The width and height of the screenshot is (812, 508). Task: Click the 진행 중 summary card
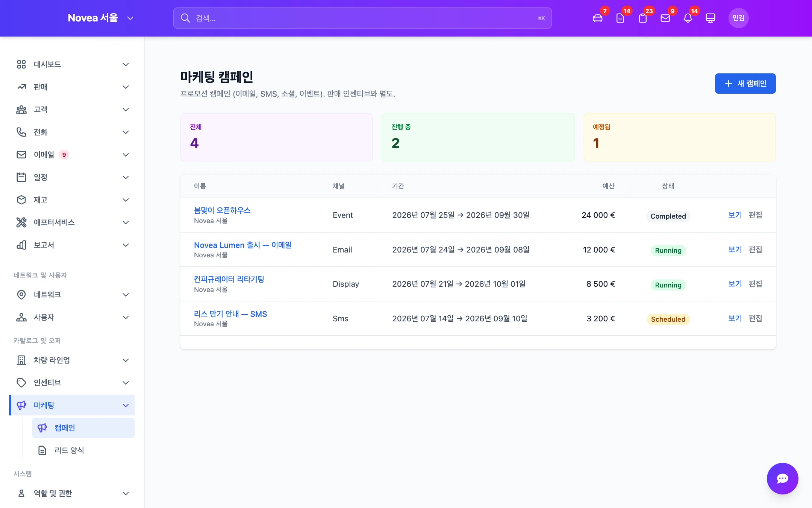(x=478, y=137)
